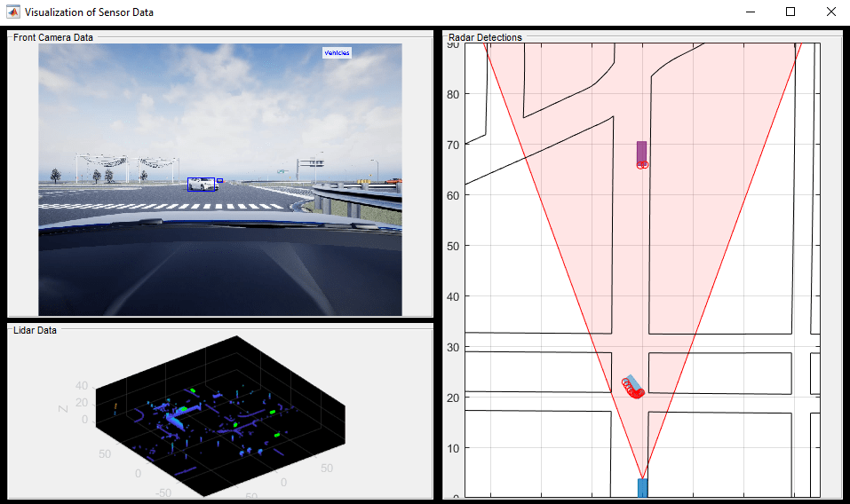Click the y-axis tick label 80 in radar plot
This screenshot has width=850, height=504.
pyautogui.click(x=453, y=94)
